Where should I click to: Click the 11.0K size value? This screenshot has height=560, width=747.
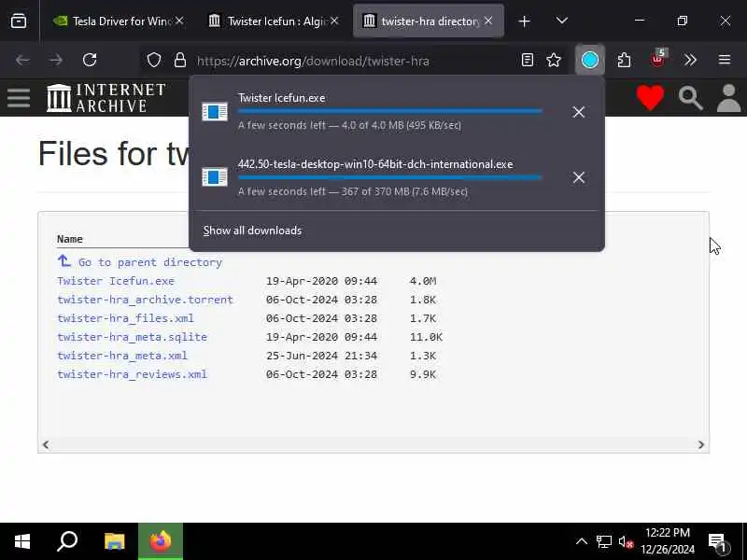(426, 337)
